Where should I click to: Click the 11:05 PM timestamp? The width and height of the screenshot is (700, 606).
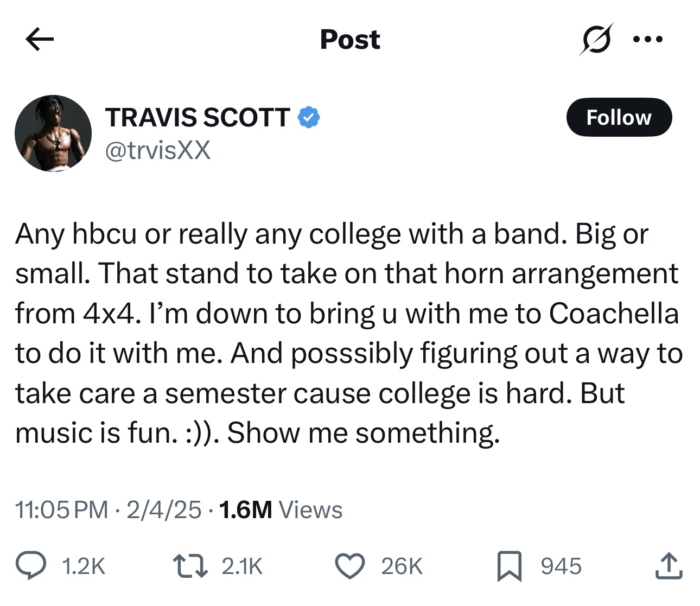pos(61,510)
